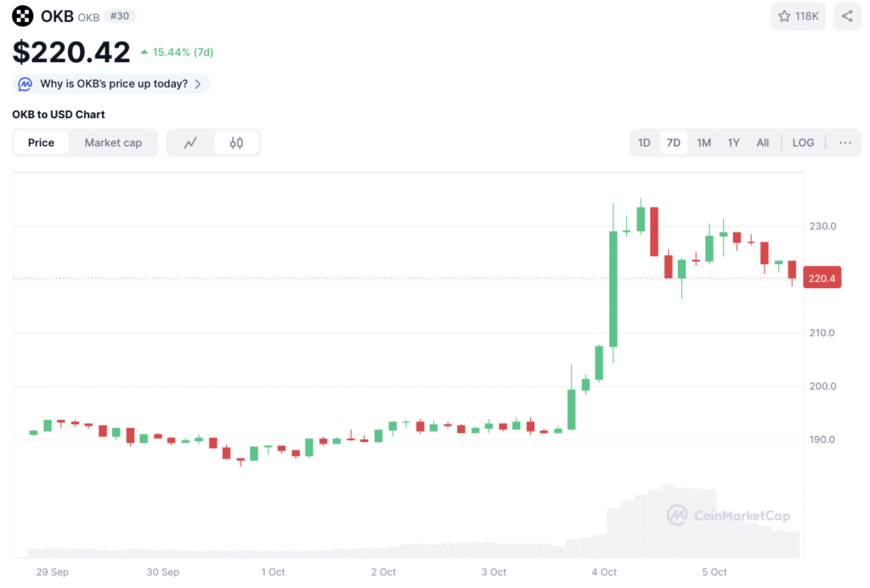
Task: Click the red 220.4 current price label
Action: click(821, 278)
